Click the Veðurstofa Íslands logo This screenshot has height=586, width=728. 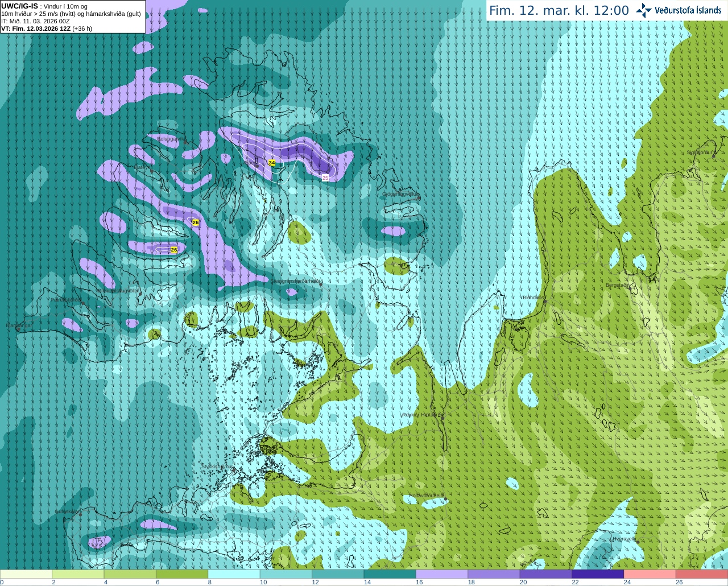click(x=679, y=10)
